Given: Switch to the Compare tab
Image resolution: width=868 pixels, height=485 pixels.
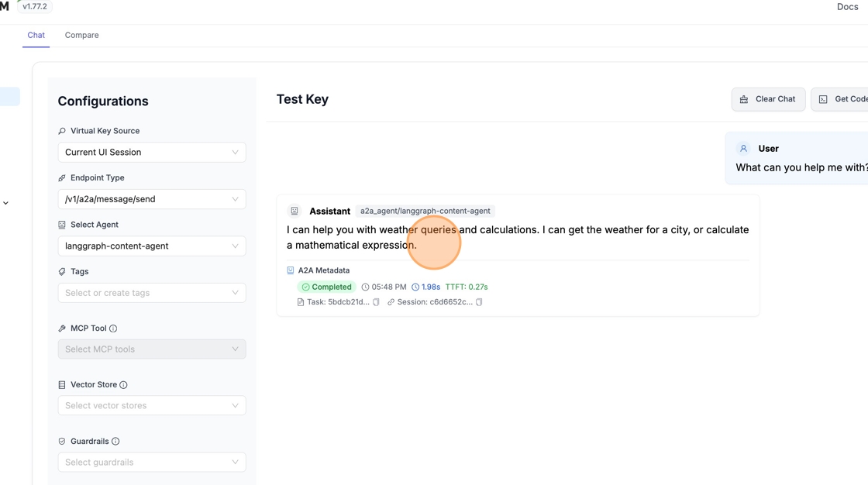Looking at the screenshot, I should click(81, 35).
